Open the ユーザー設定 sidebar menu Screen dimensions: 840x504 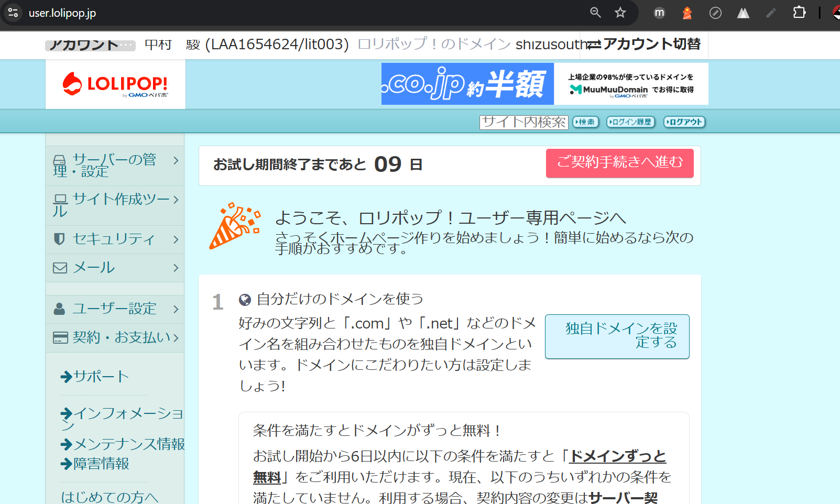[115, 309]
